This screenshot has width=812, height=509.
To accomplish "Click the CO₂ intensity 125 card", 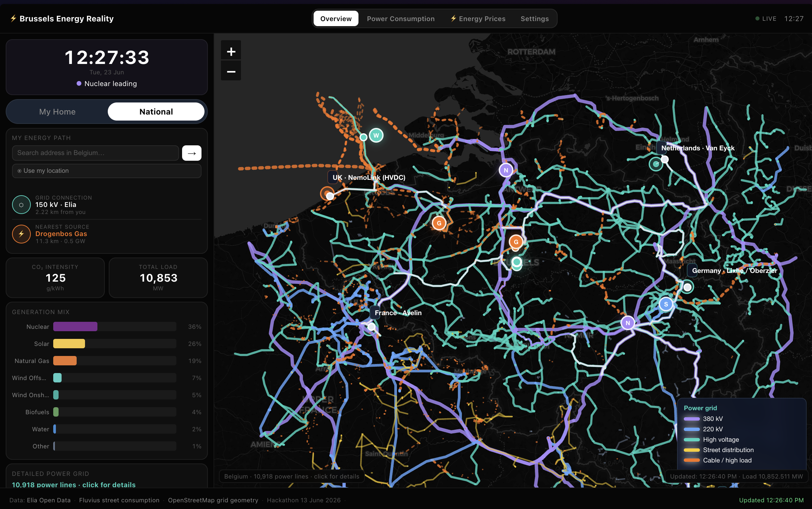I will [55, 278].
